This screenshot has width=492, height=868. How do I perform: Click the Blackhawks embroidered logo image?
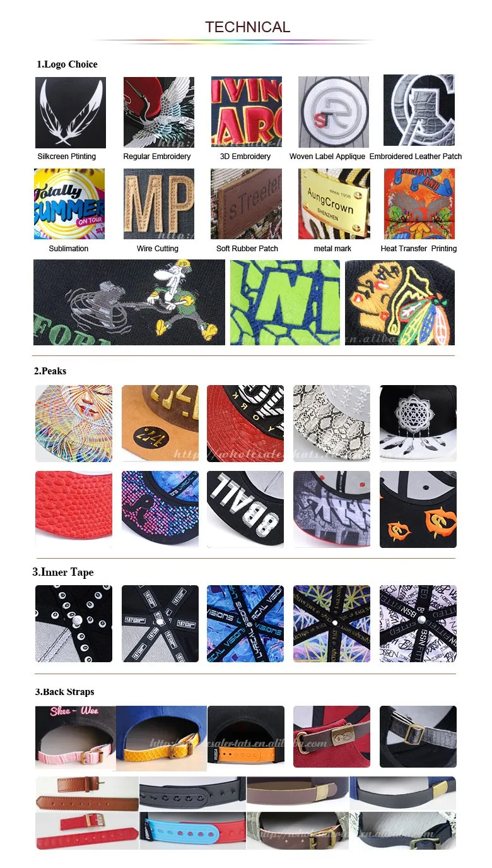(x=400, y=302)
